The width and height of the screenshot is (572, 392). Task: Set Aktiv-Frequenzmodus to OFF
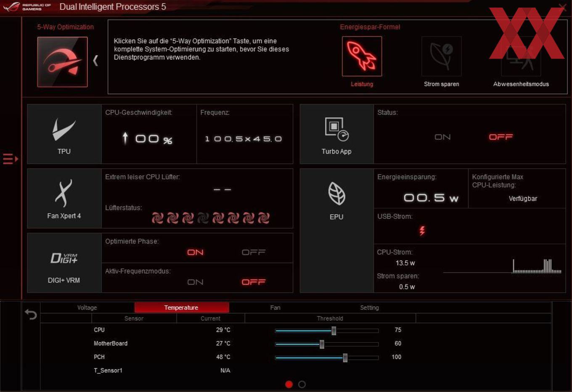[254, 282]
